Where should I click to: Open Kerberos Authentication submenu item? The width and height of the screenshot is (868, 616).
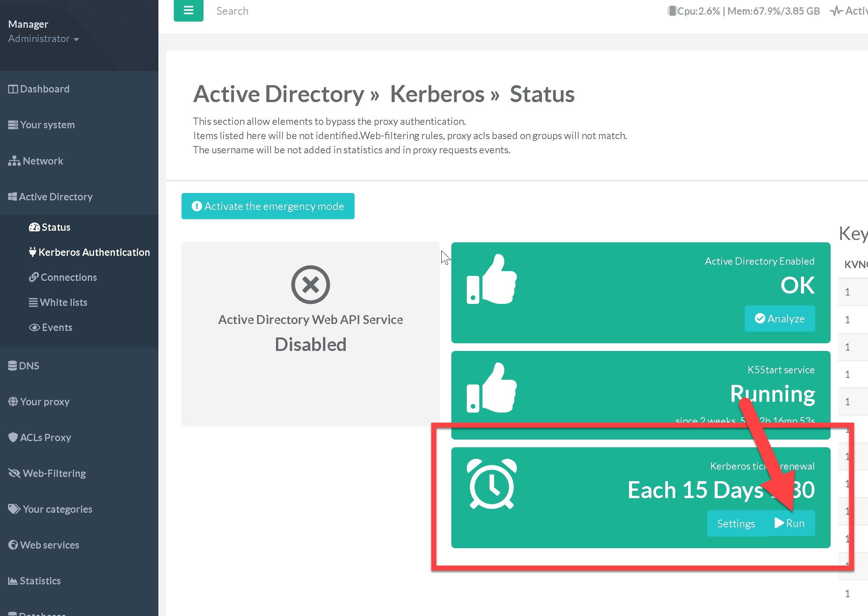[94, 252]
